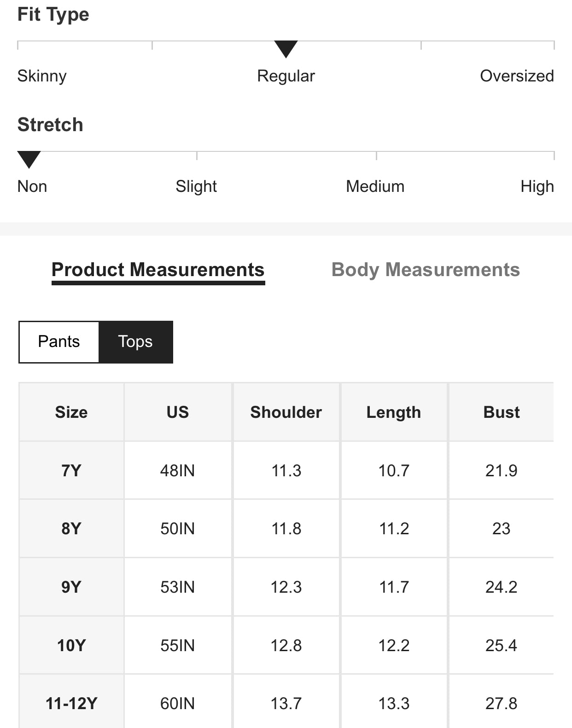Click the 10Y size row header
Image resolution: width=572 pixels, height=728 pixels.
coord(71,646)
